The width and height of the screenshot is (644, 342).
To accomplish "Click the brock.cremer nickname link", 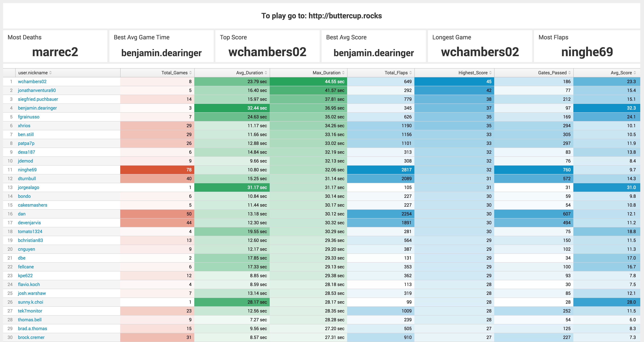I will [x=31, y=337].
